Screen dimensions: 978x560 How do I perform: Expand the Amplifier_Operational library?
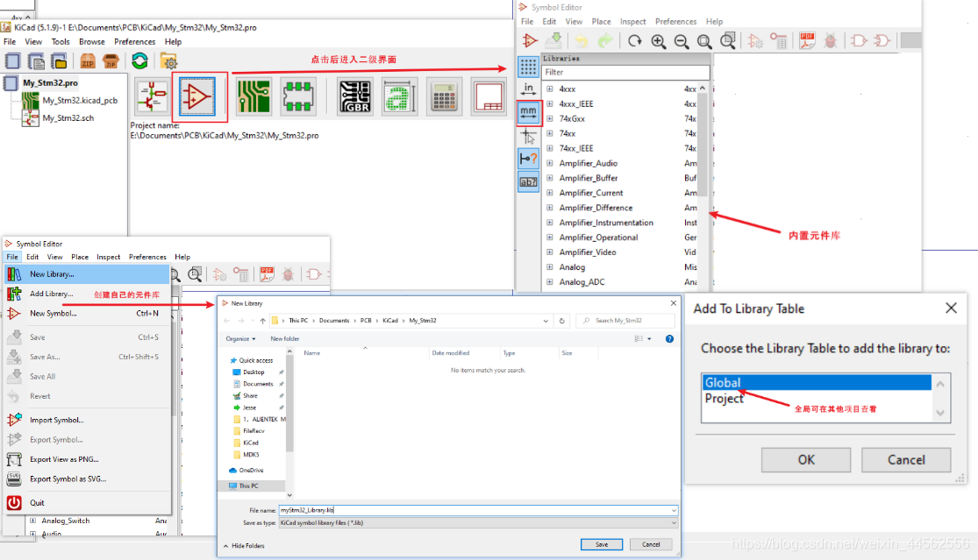pyautogui.click(x=549, y=237)
